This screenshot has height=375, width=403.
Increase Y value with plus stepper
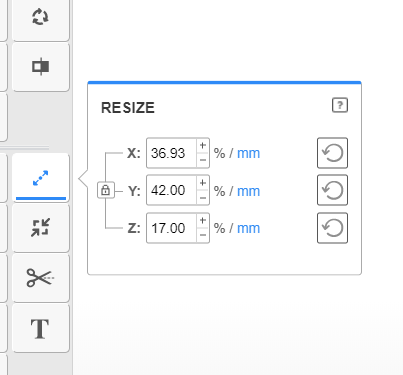tap(203, 183)
